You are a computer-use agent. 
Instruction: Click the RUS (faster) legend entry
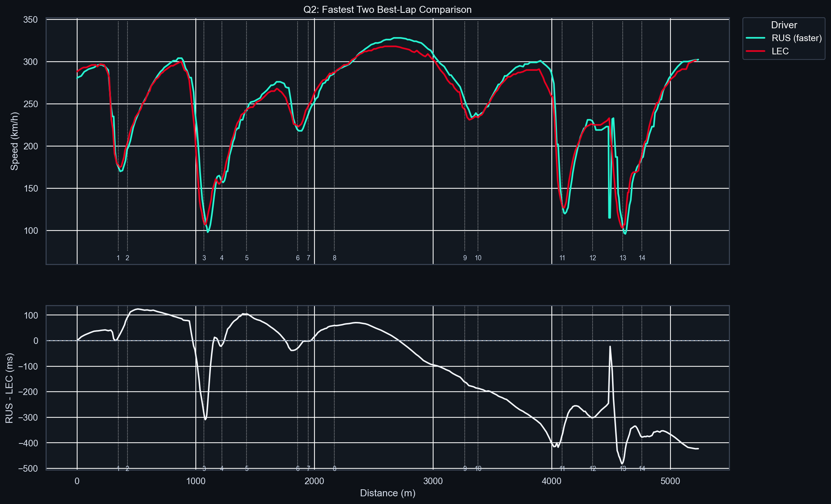tap(796, 38)
